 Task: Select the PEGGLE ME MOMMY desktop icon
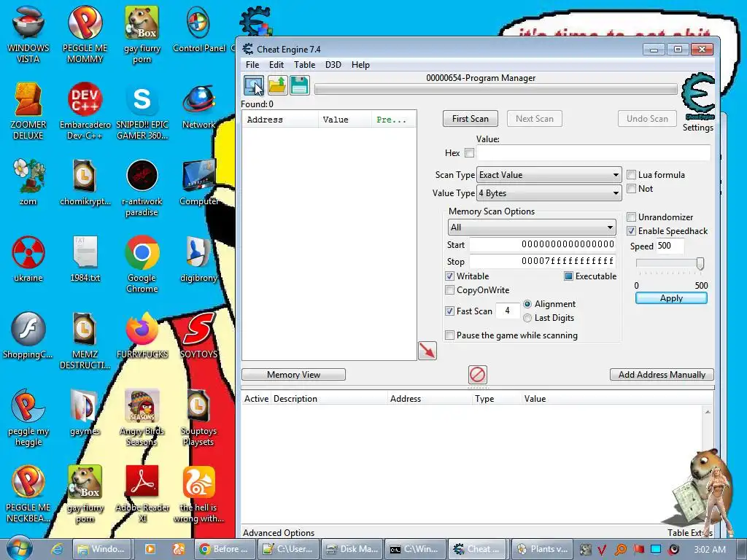click(85, 35)
